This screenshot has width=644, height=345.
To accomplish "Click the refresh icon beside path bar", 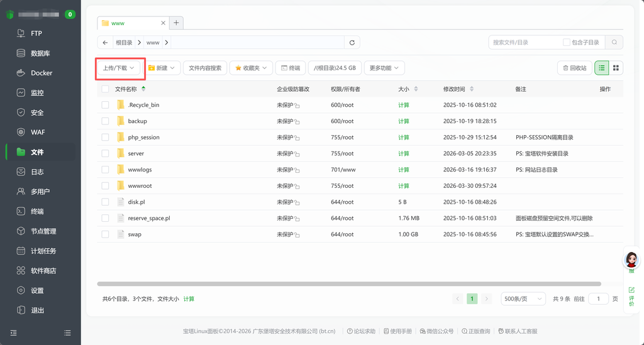I will click(352, 43).
